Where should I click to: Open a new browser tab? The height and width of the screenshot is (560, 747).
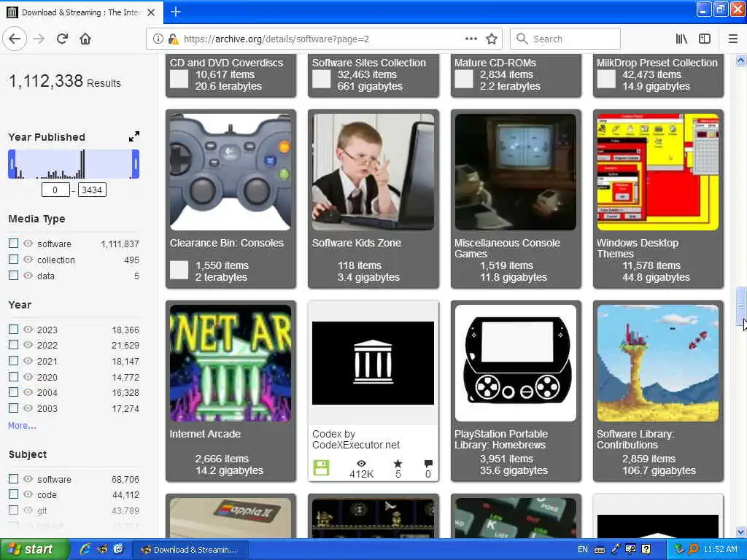[x=175, y=12]
